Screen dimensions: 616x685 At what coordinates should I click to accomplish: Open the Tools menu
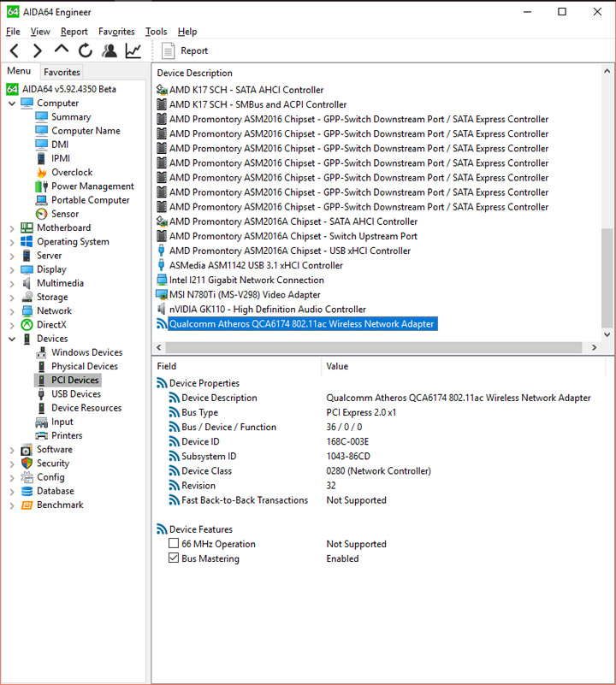pos(156,32)
